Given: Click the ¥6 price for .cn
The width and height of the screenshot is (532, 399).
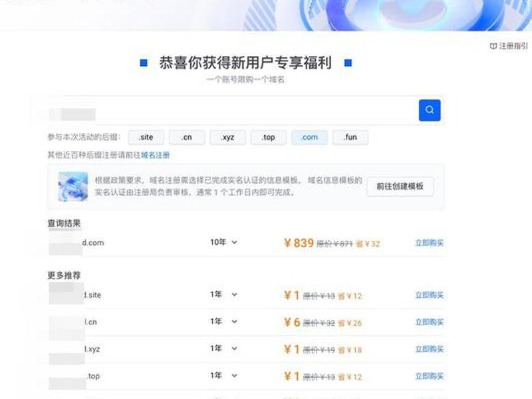Looking at the screenshot, I should tap(292, 323).
